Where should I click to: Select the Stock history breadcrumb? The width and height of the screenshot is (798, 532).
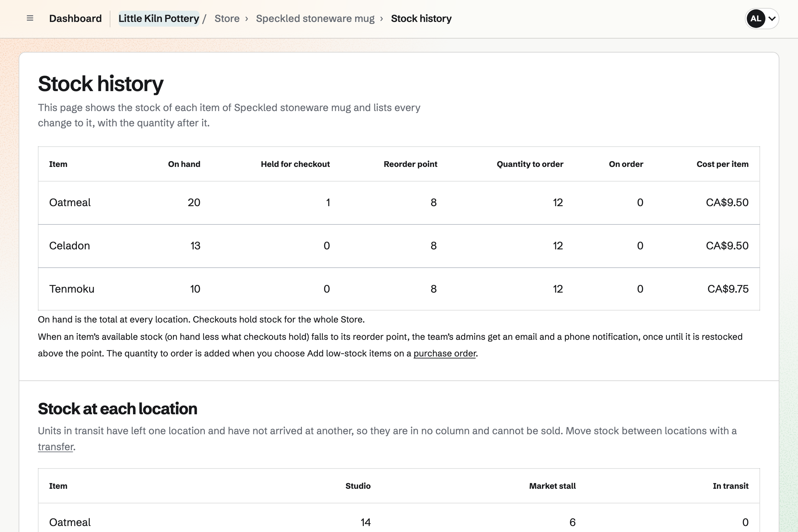click(x=421, y=18)
